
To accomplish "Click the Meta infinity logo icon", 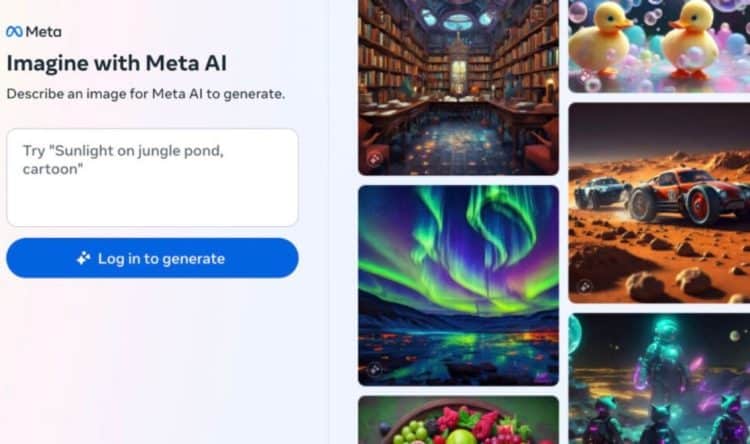I will point(14,32).
